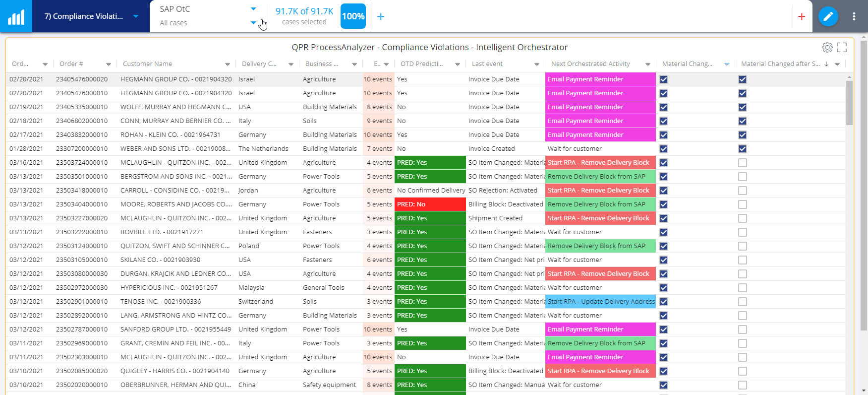
Task: Sort by Next Orchestrated Activity column header
Action: (590, 64)
